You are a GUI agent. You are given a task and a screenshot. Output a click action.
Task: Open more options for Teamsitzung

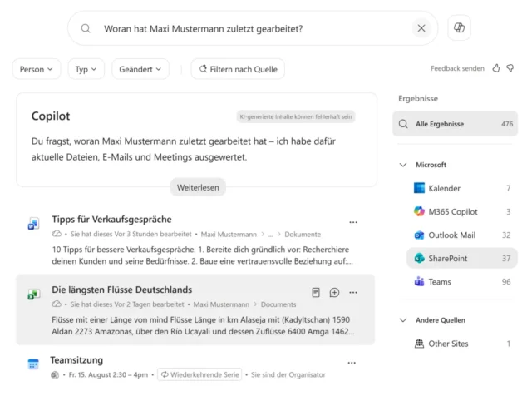pos(352,363)
